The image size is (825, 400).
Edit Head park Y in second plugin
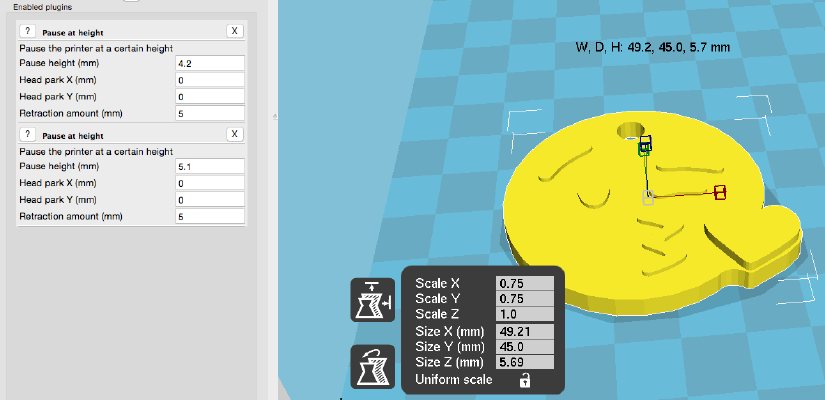210,199
